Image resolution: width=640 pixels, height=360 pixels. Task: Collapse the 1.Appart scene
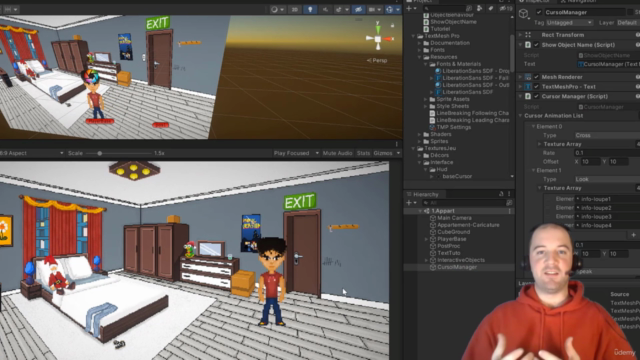coord(420,211)
